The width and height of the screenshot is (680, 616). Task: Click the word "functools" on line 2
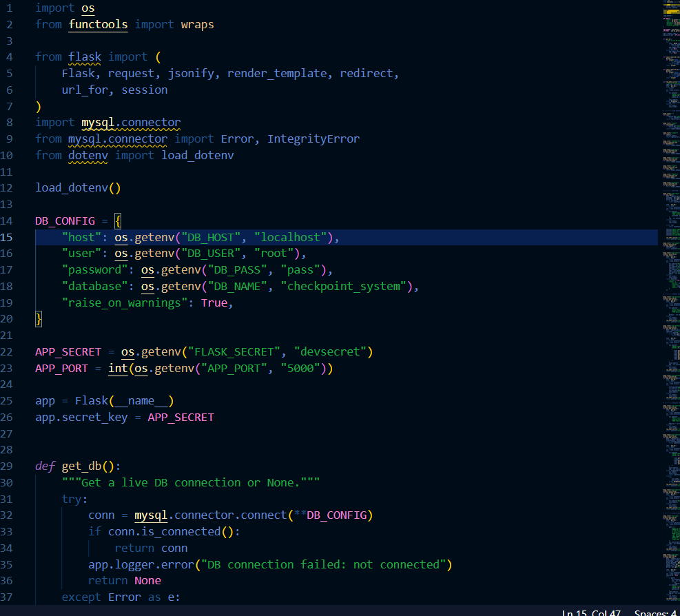(x=98, y=24)
